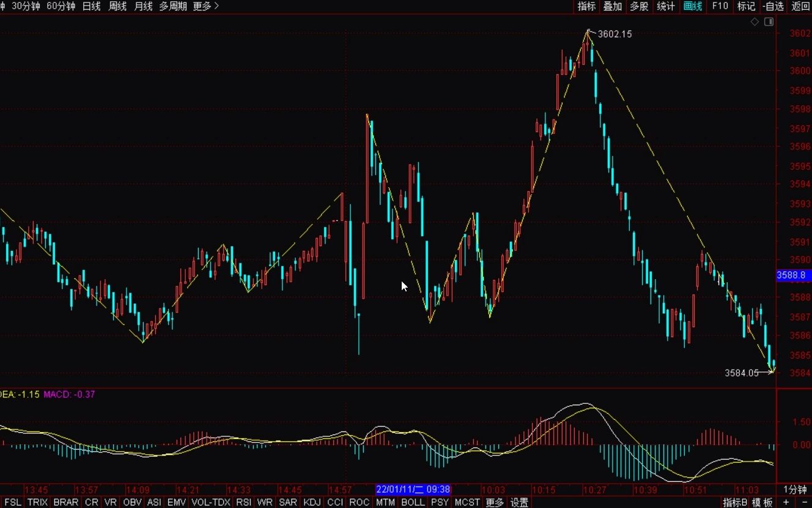The image size is (812, 508).
Task: Switch to the 60分钟 period
Action: pos(61,6)
